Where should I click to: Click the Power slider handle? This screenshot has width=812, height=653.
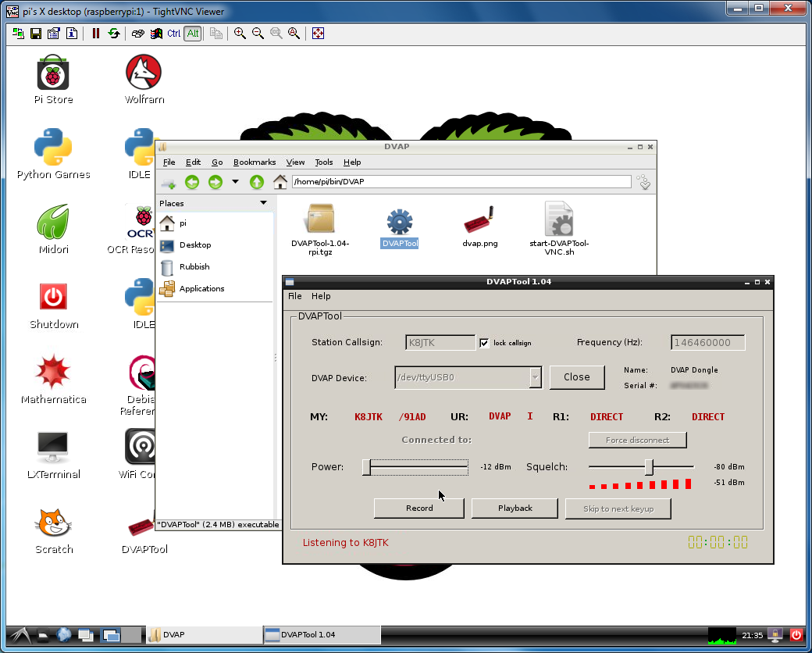click(x=367, y=467)
